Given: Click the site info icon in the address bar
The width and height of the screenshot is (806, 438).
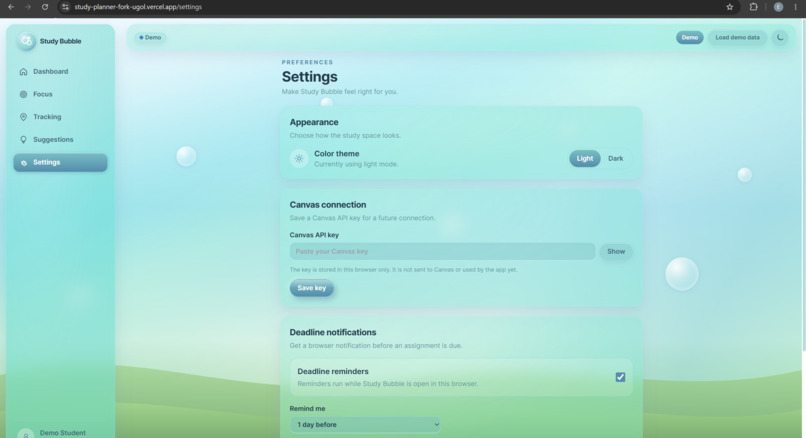Looking at the screenshot, I should [x=65, y=7].
